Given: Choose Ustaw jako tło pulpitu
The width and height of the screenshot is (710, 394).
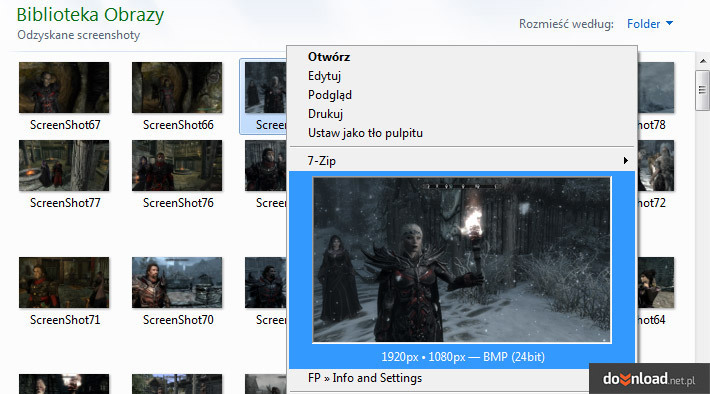Looking at the screenshot, I should click(x=365, y=133).
